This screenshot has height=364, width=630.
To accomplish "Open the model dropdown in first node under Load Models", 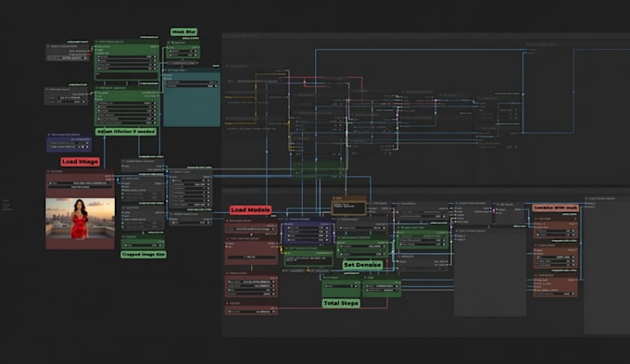I will pos(251,229).
